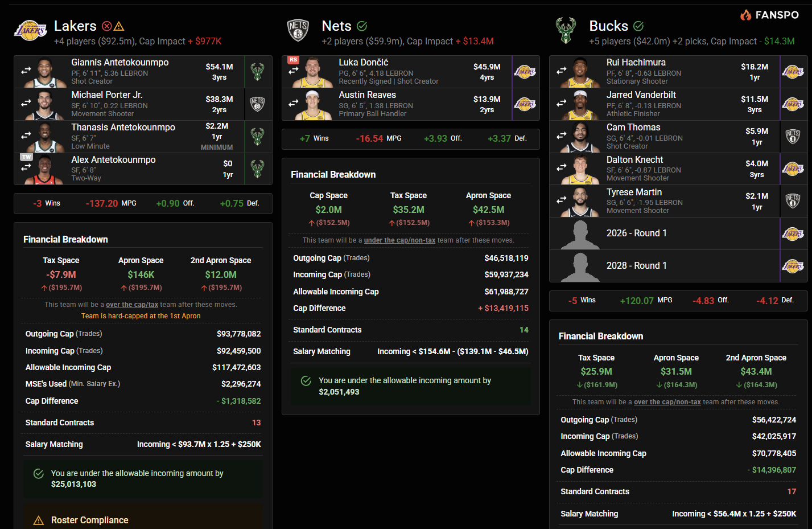The image size is (812, 529).
Task: Click Dalton Knecht player name
Action: click(634, 159)
